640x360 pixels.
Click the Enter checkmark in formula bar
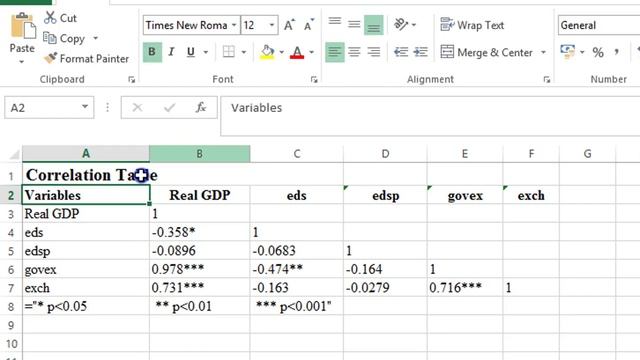[x=169, y=107]
